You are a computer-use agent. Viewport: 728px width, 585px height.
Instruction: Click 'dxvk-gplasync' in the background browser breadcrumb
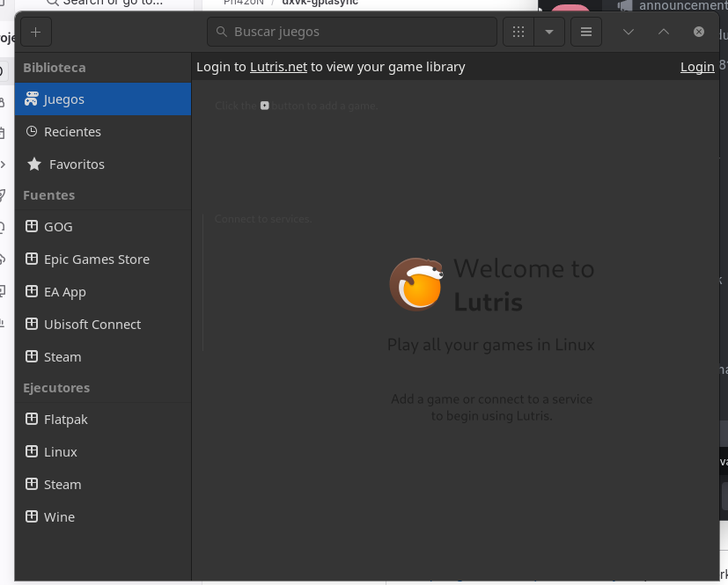pyautogui.click(x=320, y=3)
